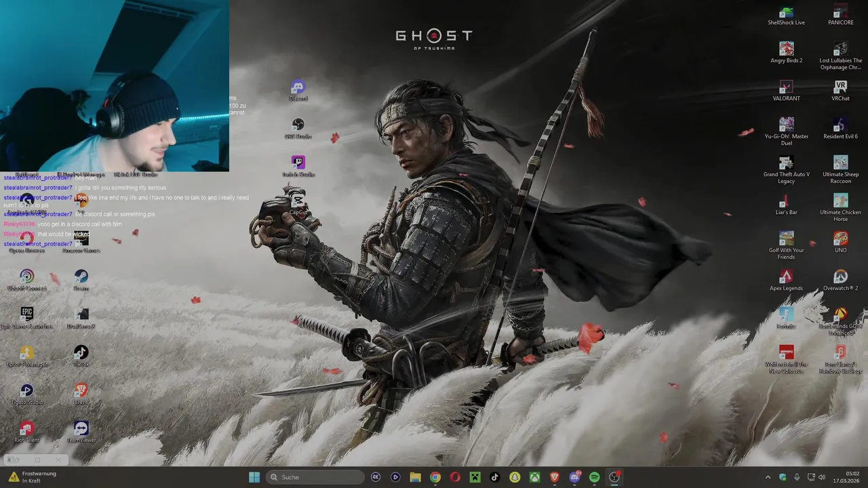Screen dimensions: 868x488
Task: Open the network tray icon
Action: 810,477
